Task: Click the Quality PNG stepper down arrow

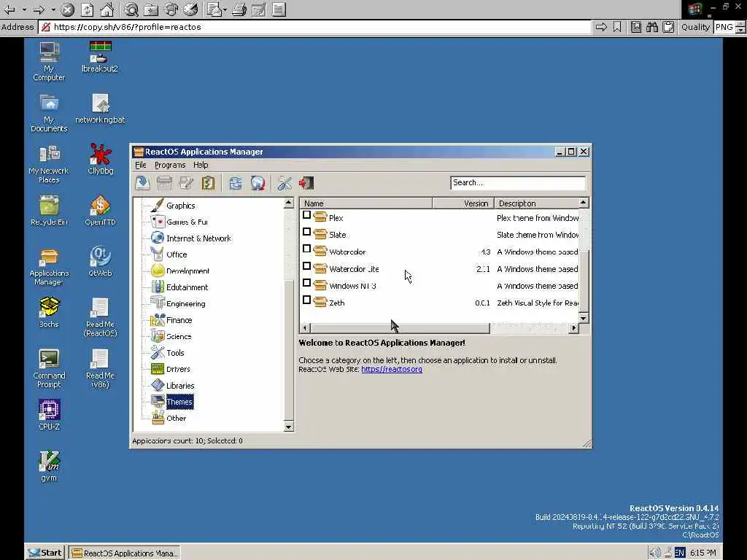Action: 740,31
